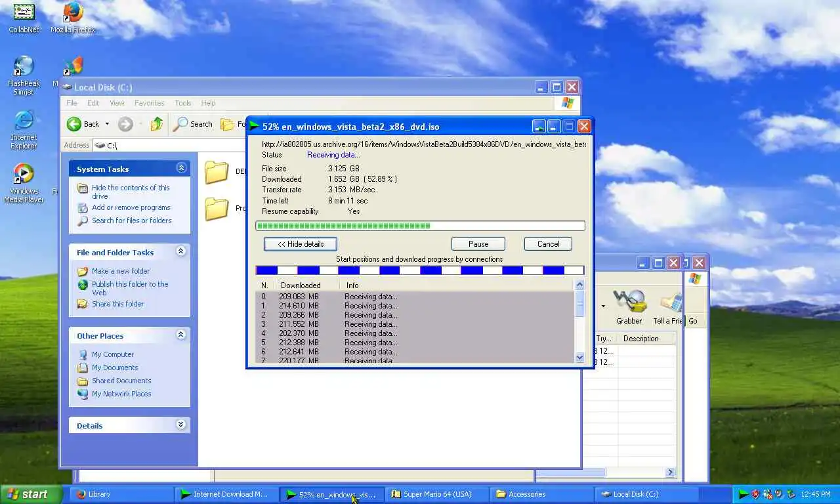The width and height of the screenshot is (840, 504).
Task: Open Windows Media Player shortcut
Action: click(x=24, y=184)
